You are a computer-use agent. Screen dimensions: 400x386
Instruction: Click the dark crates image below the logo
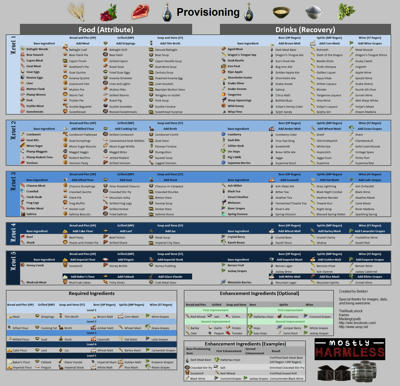[333, 373]
